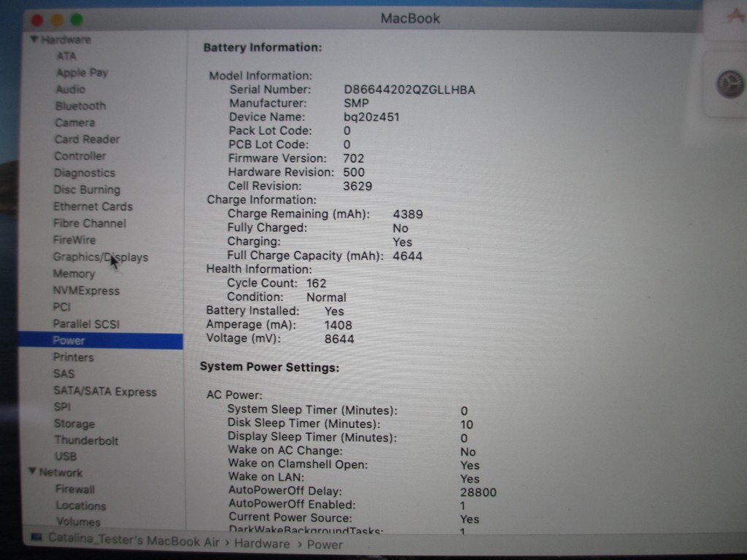The image size is (747, 560).
Task: Click the highlighted Power sidebar item
Action: [101, 341]
